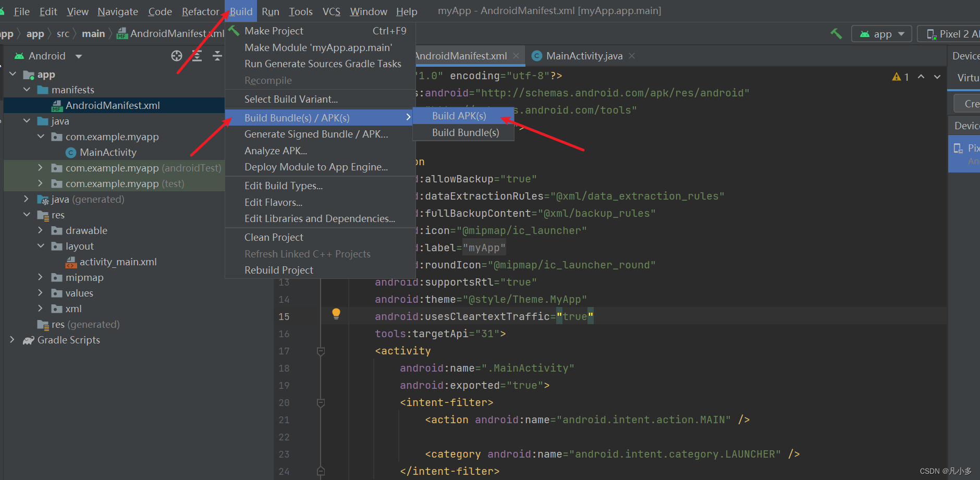This screenshot has width=980, height=480.
Task: Collapse the manifests folder
Action: pos(27,90)
